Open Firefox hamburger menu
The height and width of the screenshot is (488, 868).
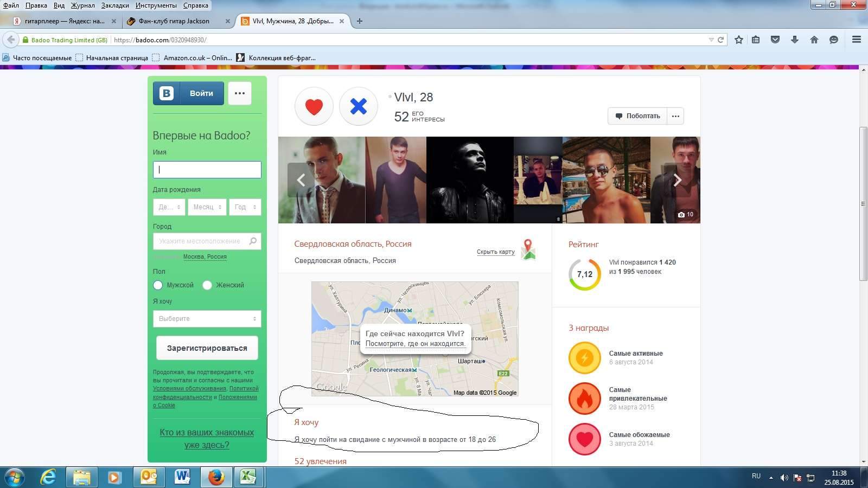857,40
